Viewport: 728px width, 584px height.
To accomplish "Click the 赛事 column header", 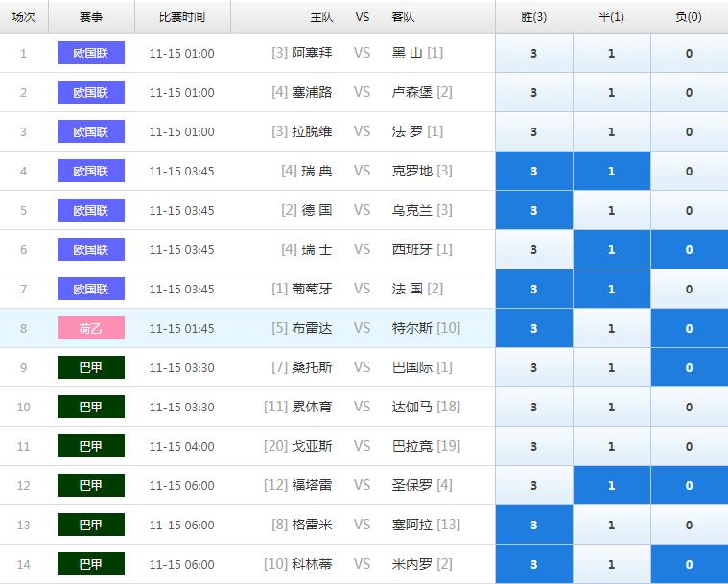I will [x=91, y=17].
